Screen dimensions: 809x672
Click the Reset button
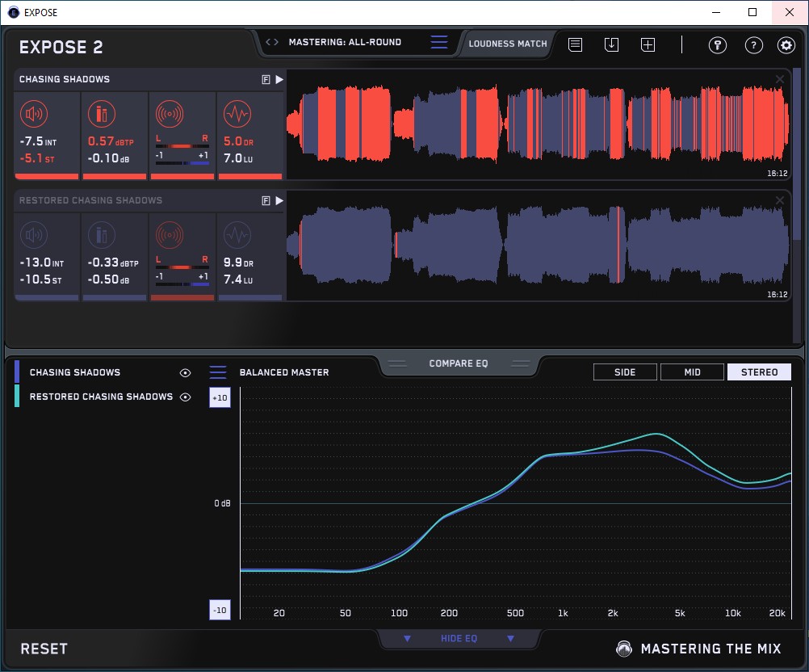(x=44, y=649)
